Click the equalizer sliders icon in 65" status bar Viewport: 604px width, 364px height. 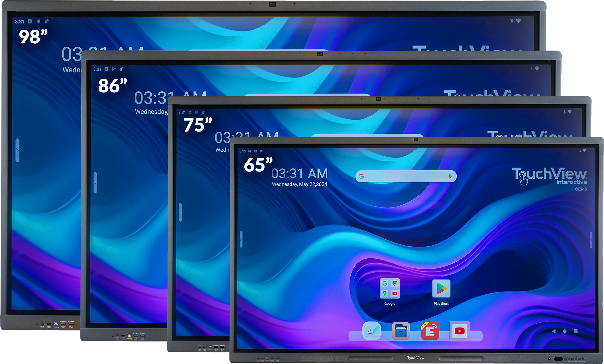click(256, 151)
